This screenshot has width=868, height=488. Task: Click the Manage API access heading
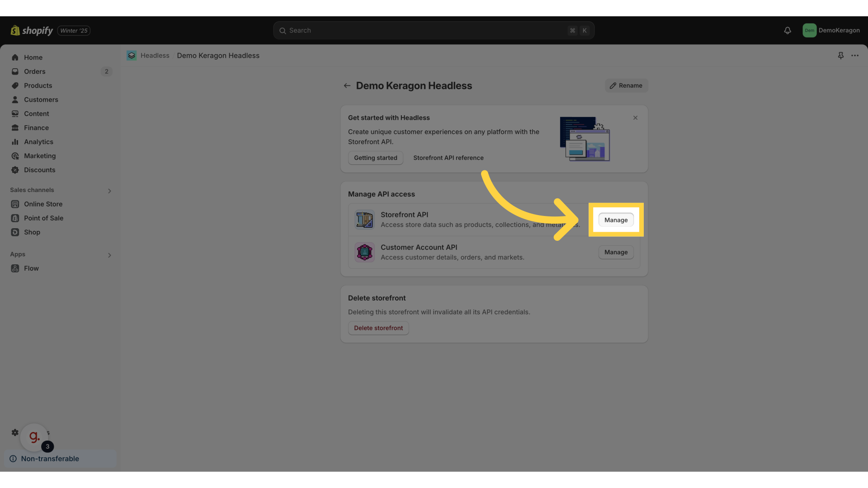click(x=381, y=194)
